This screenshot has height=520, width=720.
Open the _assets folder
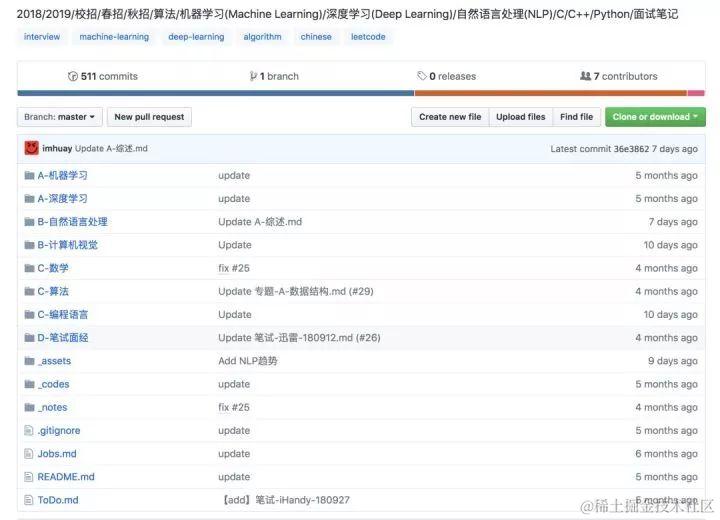tap(54, 361)
